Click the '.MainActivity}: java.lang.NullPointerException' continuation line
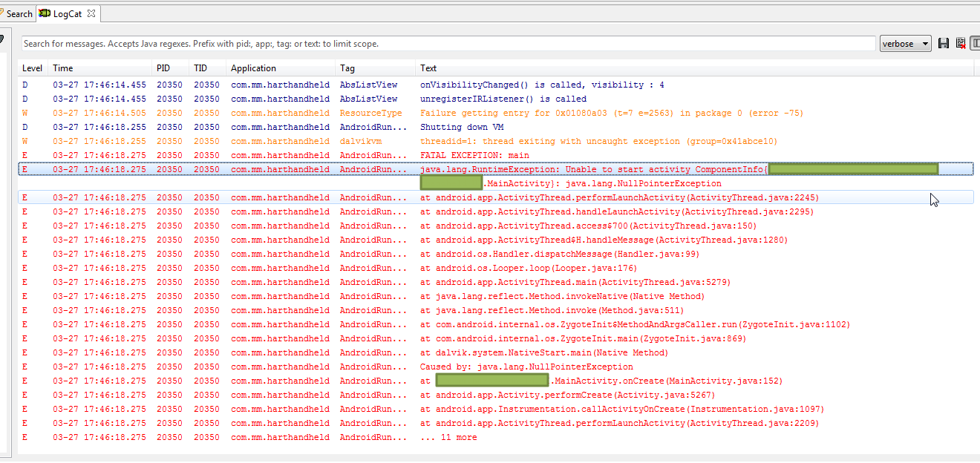The height and width of the screenshot is (463, 980). coord(602,183)
